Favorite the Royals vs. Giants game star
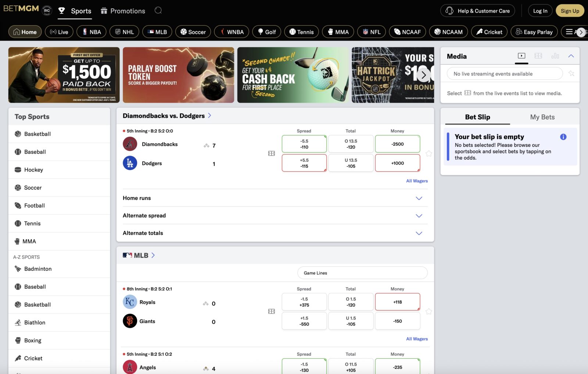This screenshot has height=374, width=588. point(429,311)
